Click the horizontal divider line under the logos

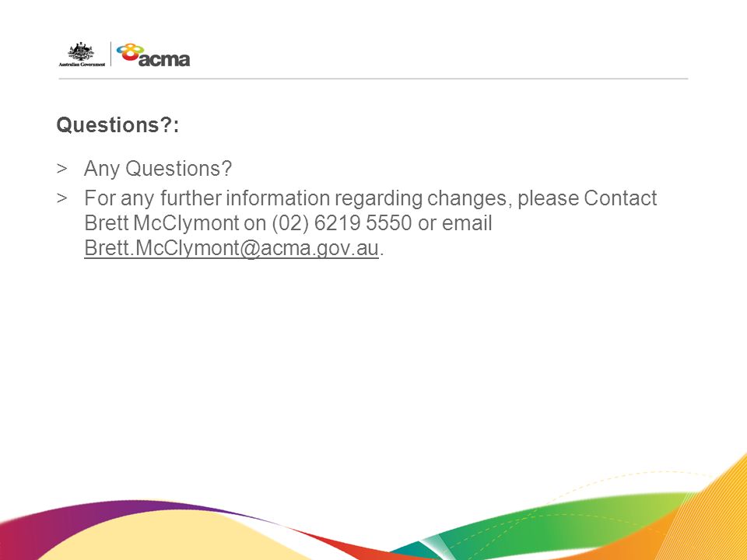tap(373, 79)
